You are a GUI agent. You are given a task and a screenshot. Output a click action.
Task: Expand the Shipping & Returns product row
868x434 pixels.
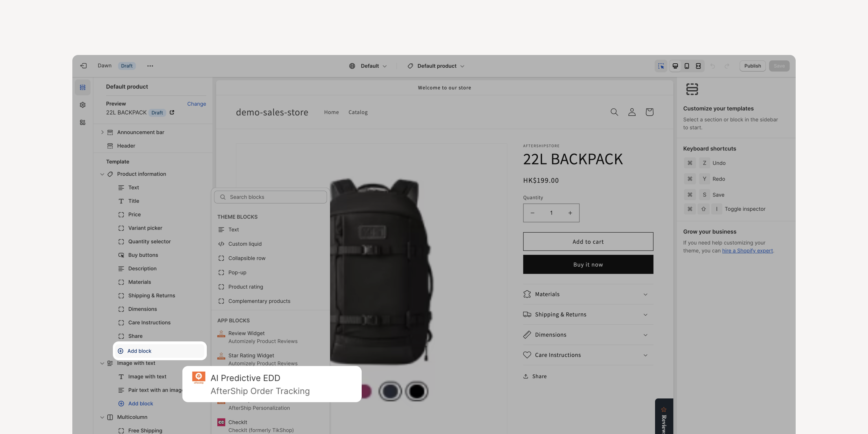point(588,315)
